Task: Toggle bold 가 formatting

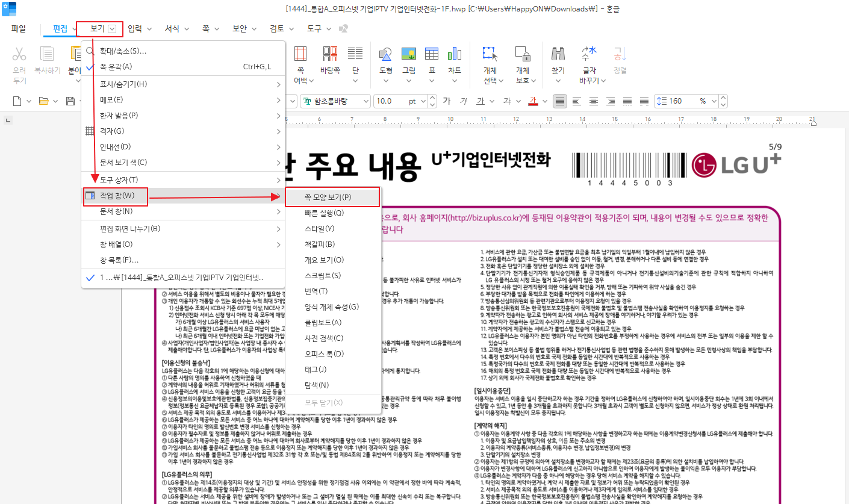Action: (446, 101)
